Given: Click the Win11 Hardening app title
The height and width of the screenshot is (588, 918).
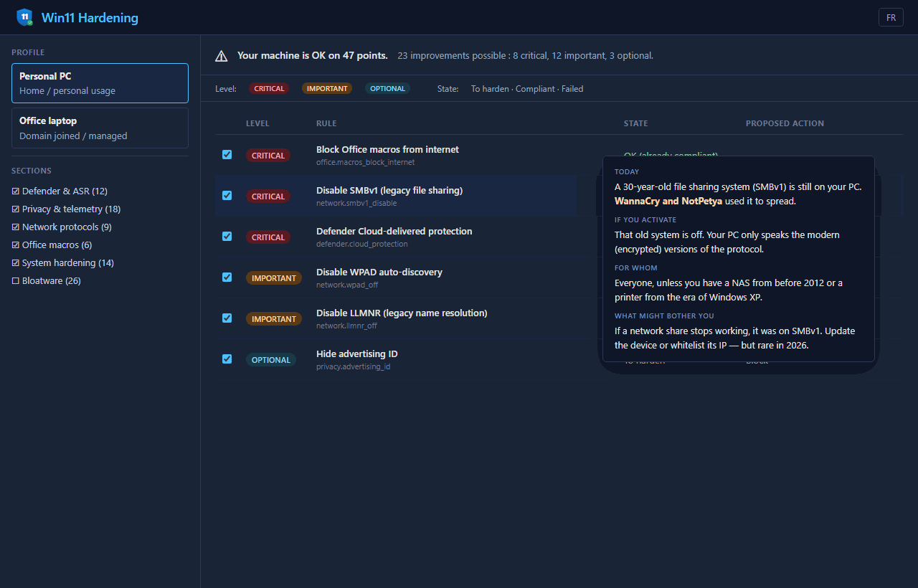Looking at the screenshot, I should point(90,18).
